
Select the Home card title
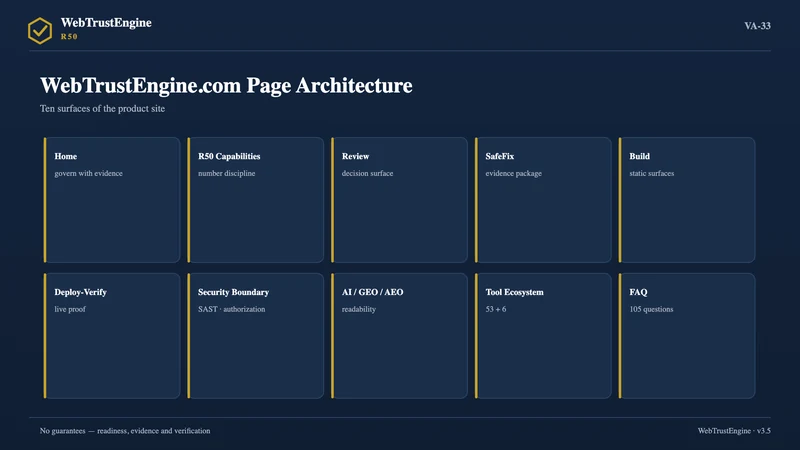coord(66,156)
